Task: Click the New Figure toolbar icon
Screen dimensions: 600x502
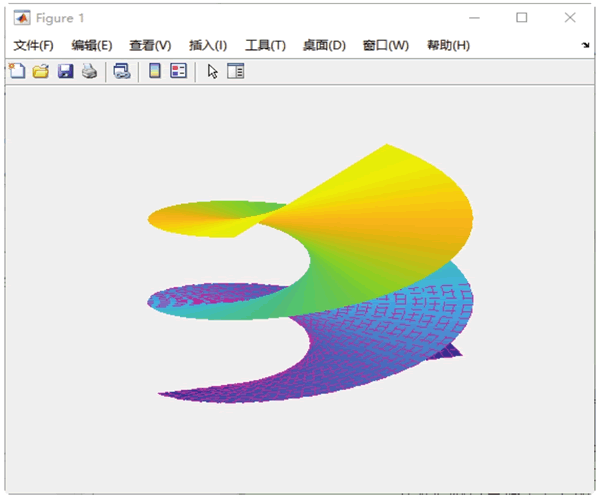Action: pyautogui.click(x=17, y=71)
